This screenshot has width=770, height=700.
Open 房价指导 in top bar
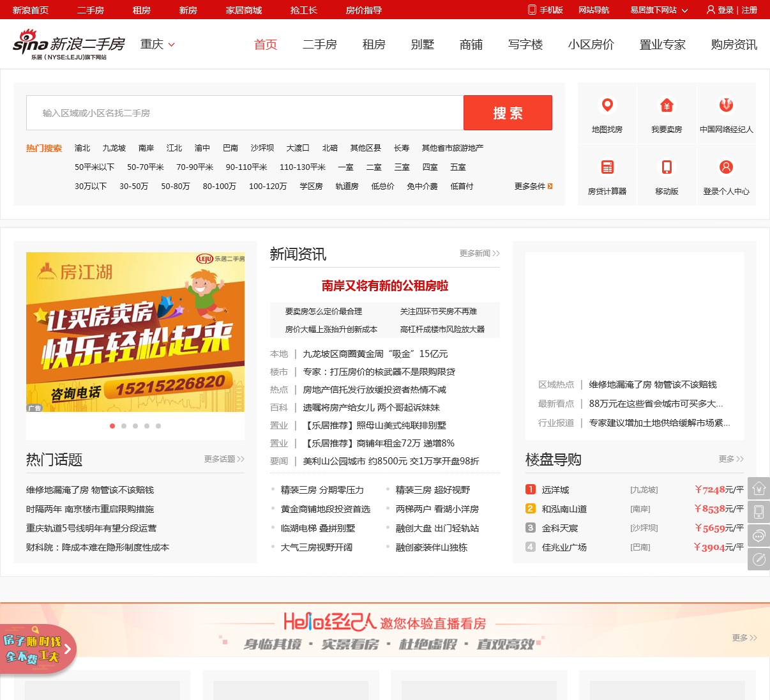point(364,10)
